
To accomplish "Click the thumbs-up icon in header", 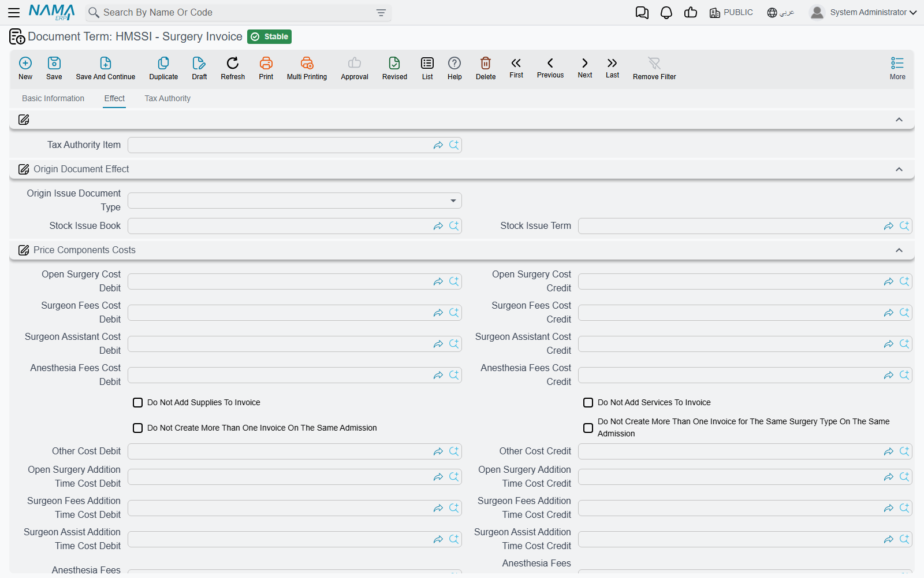I will coord(691,13).
